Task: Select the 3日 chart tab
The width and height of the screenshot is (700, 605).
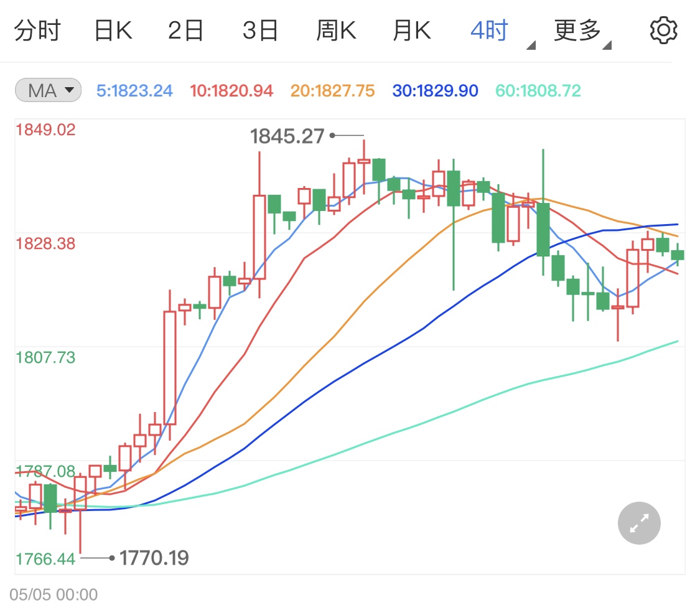Action: [x=260, y=30]
